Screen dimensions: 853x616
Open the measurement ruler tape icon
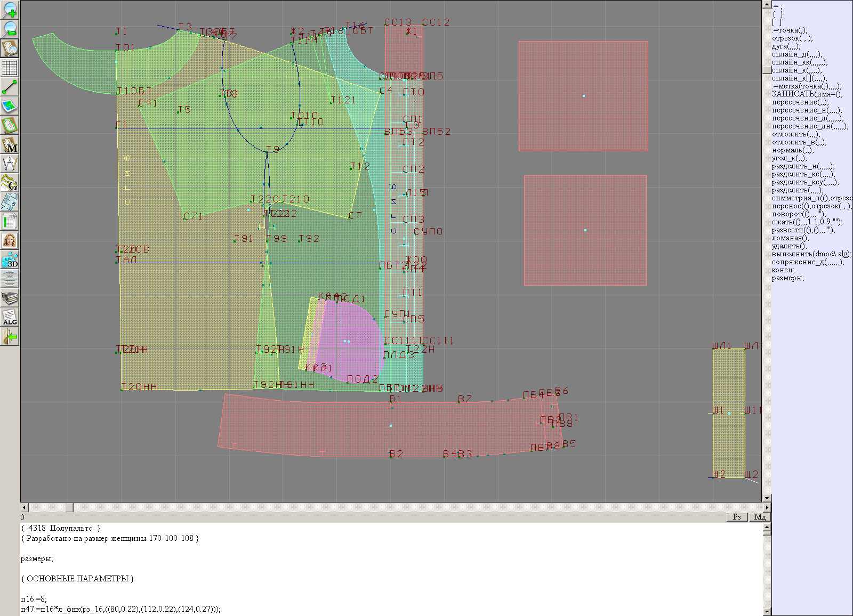10,202
